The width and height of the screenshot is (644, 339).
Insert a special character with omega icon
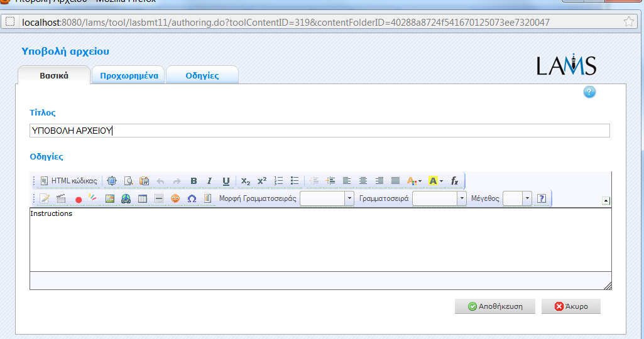(192, 198)
